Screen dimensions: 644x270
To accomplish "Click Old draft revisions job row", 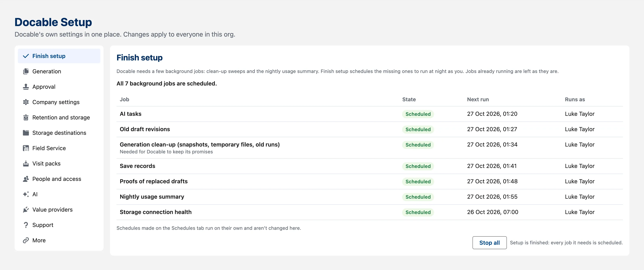I will (370, 129).
